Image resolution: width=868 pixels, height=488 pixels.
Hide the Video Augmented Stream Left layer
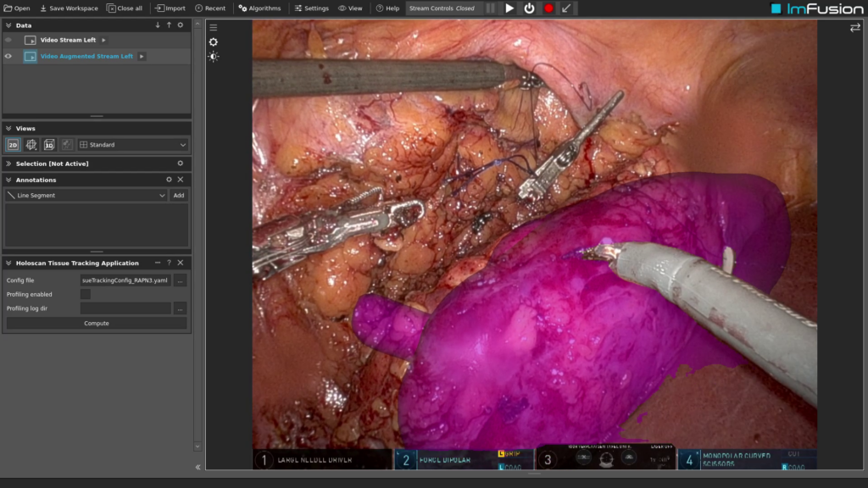(8, 57)
